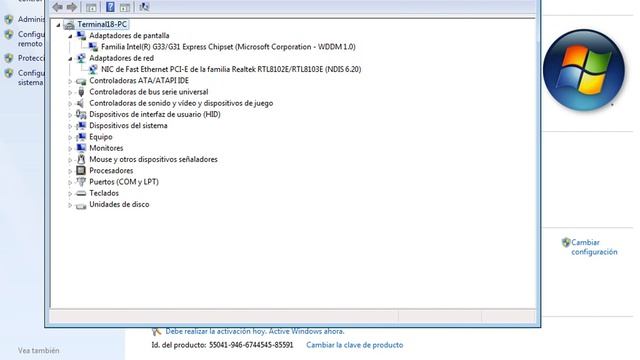This screenshot has width=640, height=360.
Task: Expand the Equipo node
Action: pyautogui.click(x=70, y=138)
